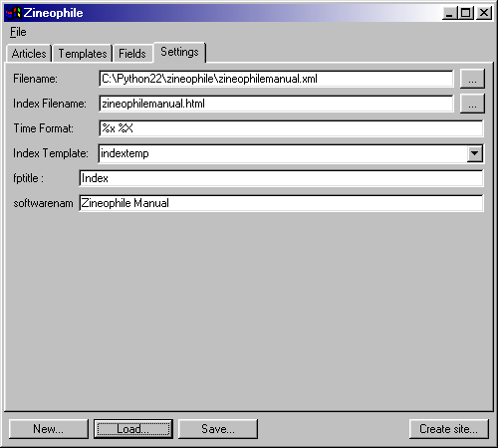
Task: Browse for Index Filename with ellipsis button
Action: (472, 104)
